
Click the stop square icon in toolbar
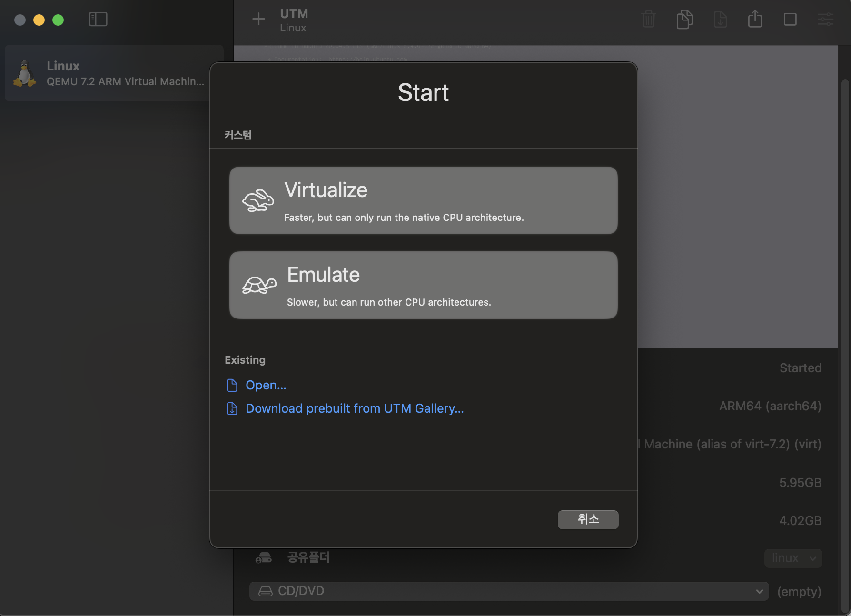tap(790, 20)
